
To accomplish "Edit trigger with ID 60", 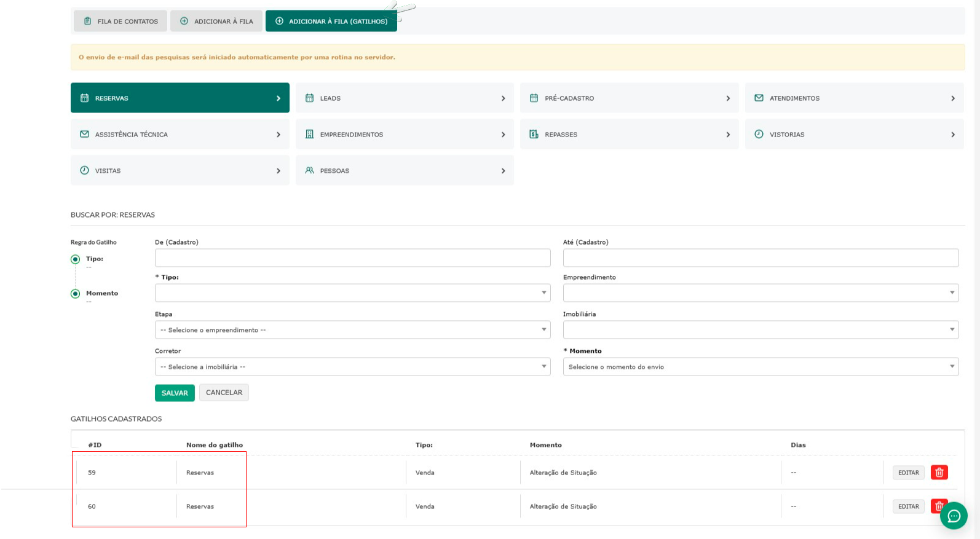I will (x=908, y=506).
